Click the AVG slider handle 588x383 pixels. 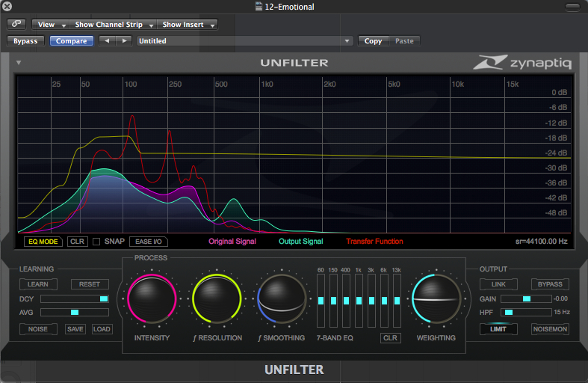click(x=75, y=313)
